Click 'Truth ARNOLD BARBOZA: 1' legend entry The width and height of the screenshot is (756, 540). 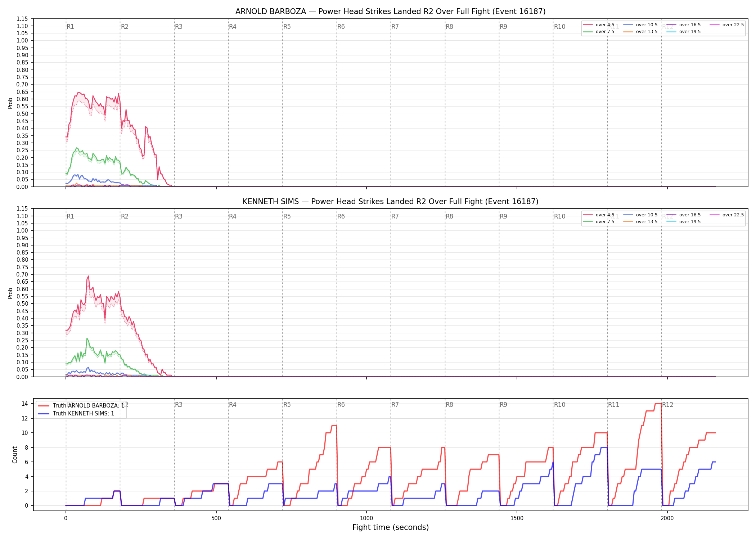tap(81, 405)
